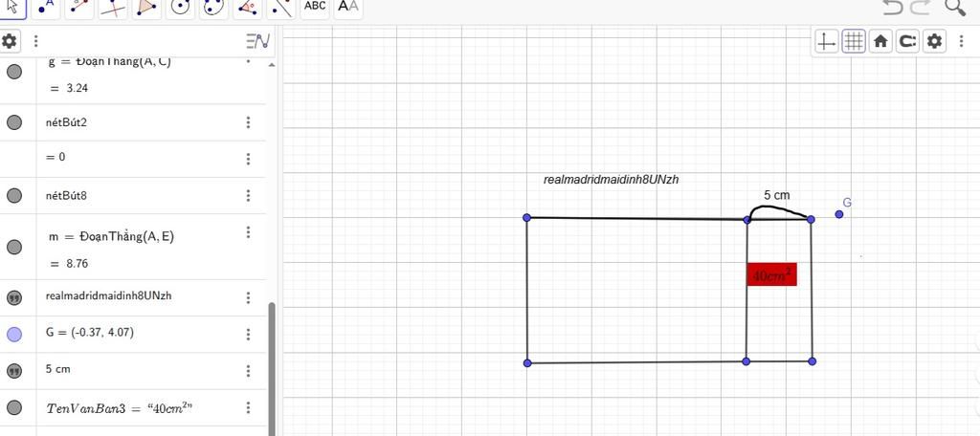Undo the last action
Screen dimensions: 980x436
point(893,7)
